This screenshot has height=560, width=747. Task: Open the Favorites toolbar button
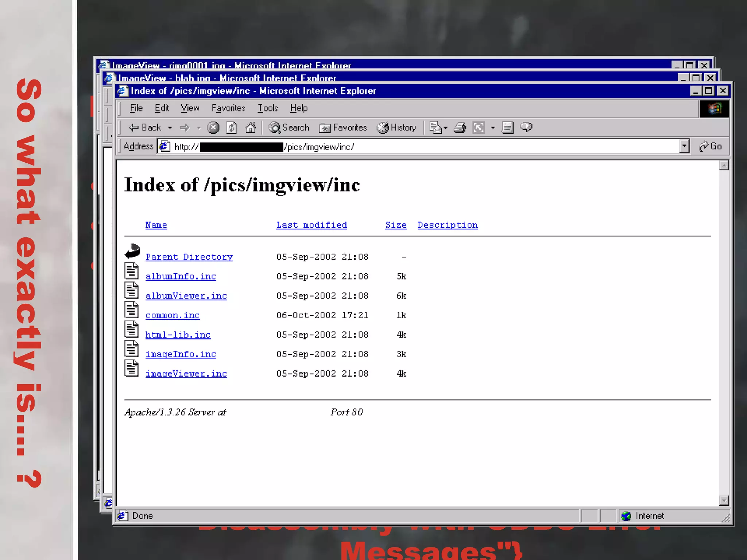343,128
